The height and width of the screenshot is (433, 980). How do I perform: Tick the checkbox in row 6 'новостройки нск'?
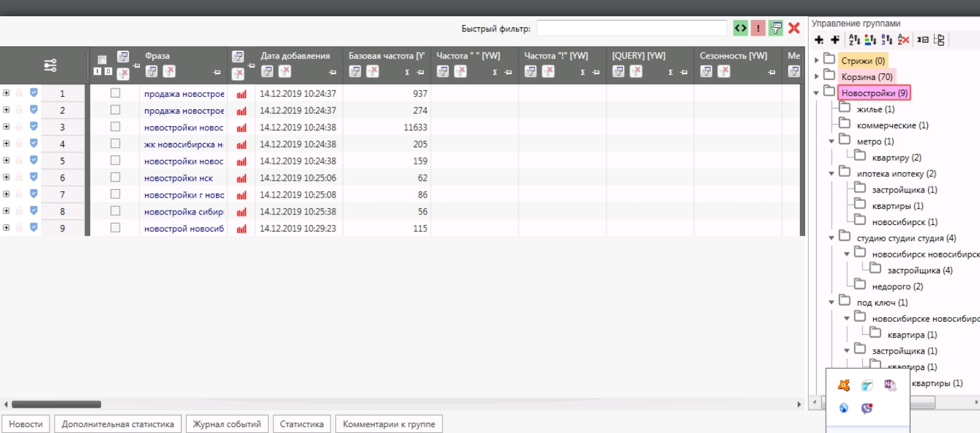coord(115,177)
